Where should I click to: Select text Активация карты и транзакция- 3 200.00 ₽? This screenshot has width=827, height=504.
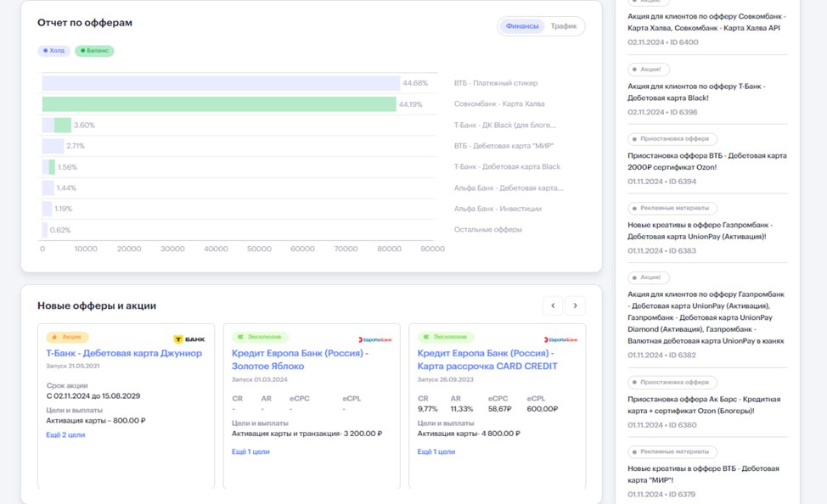pos(307,434)
